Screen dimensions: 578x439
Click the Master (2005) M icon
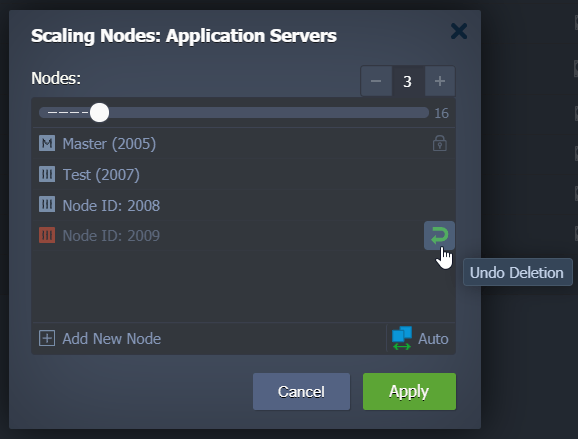point(47,143)
